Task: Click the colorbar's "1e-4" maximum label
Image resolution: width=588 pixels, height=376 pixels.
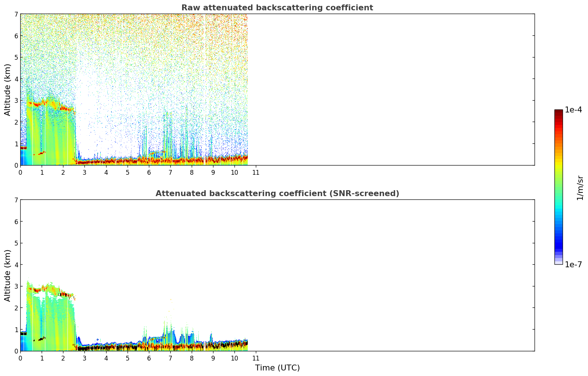Action: (573, 110)
